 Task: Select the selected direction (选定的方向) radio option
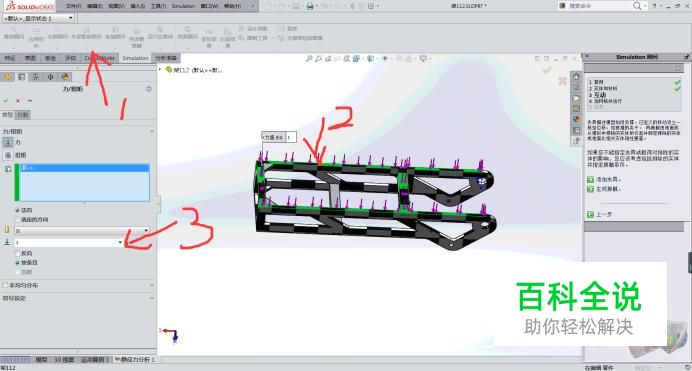click(x=18, y=220)
